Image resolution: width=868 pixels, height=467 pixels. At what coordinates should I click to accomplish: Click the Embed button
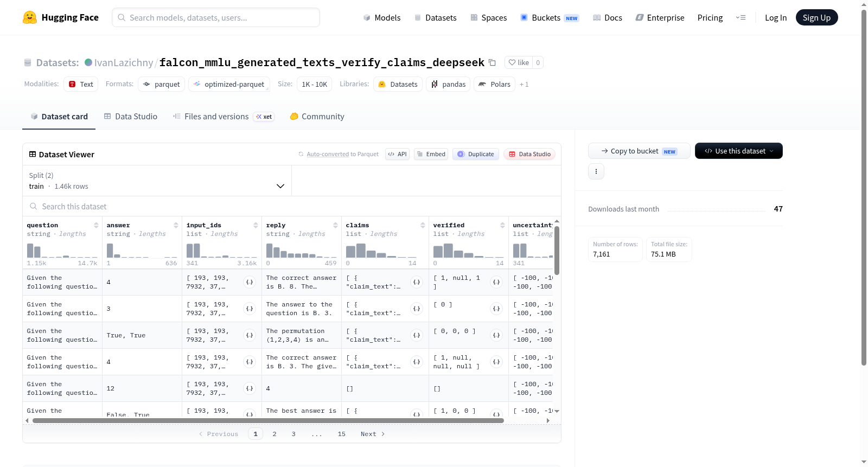click(x=431, y=154)
